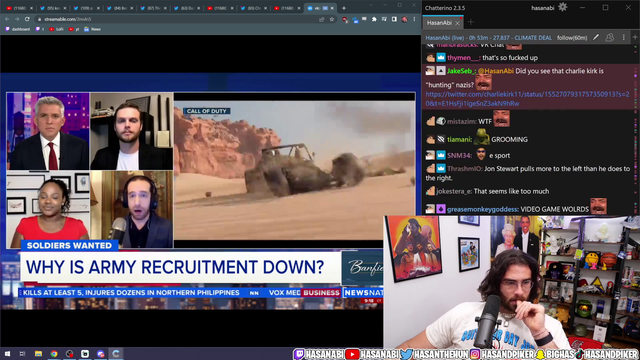Open the Chrome extensions puzzle icon
This screenshot has width=640, height=360.
tap(374, 19)
